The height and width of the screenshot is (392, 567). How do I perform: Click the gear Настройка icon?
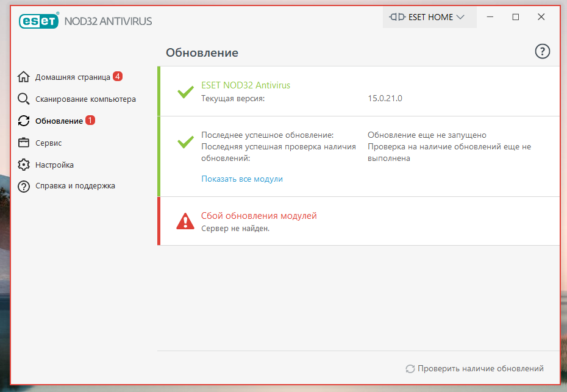(x=24, y=165)
